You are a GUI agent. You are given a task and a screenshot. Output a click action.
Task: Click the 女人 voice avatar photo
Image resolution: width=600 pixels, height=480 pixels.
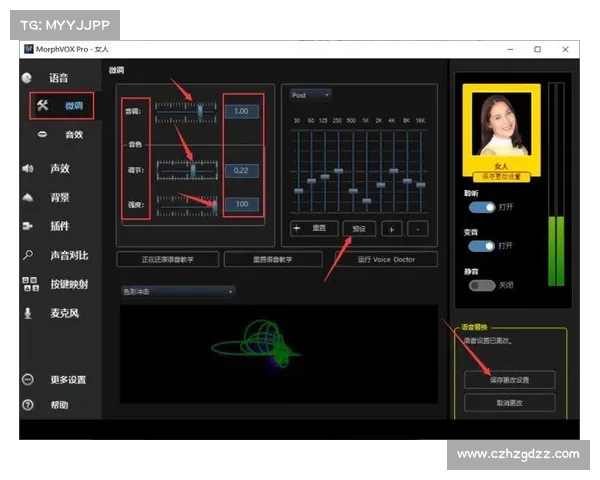tap(501, 124)
